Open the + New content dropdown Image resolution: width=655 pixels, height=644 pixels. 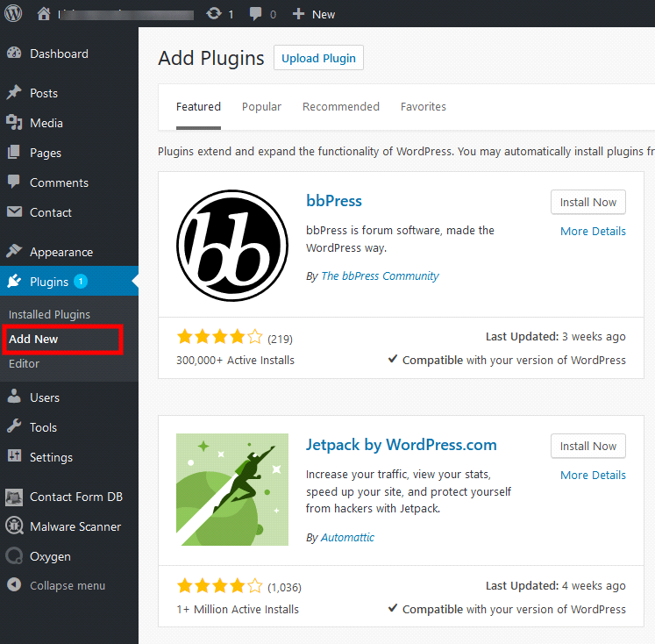click(x=314, y=14)
